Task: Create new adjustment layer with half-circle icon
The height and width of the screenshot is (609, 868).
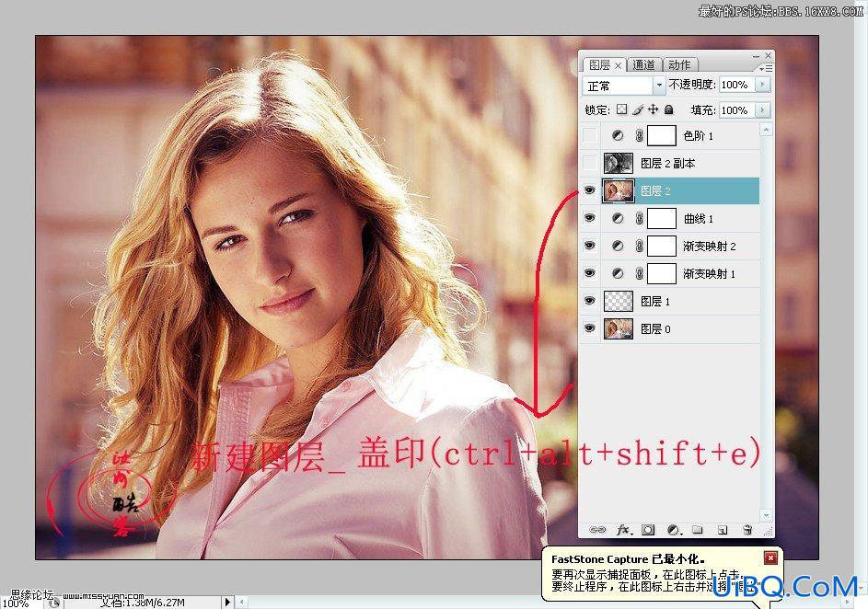Action: (x=673, y=530)
